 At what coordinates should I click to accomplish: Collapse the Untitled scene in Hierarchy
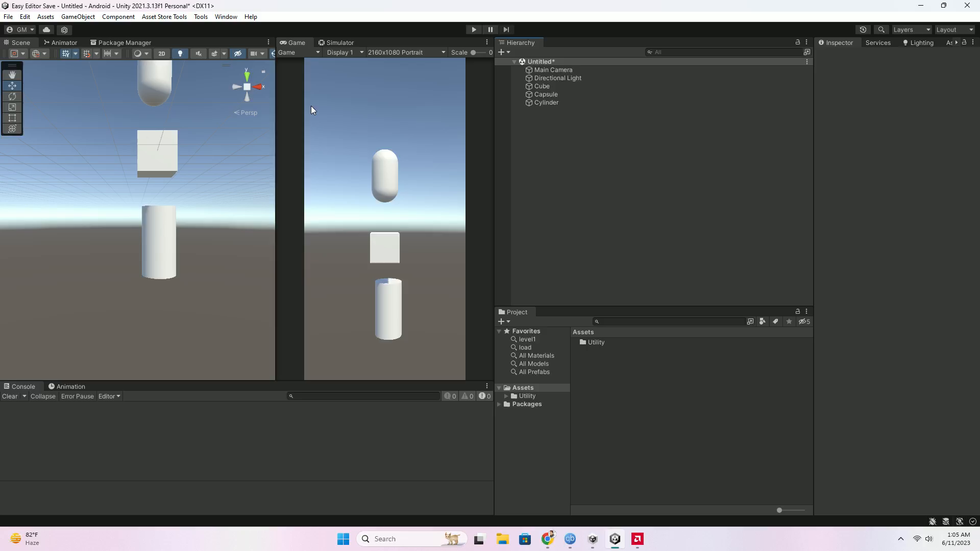(x=514, y=62)
